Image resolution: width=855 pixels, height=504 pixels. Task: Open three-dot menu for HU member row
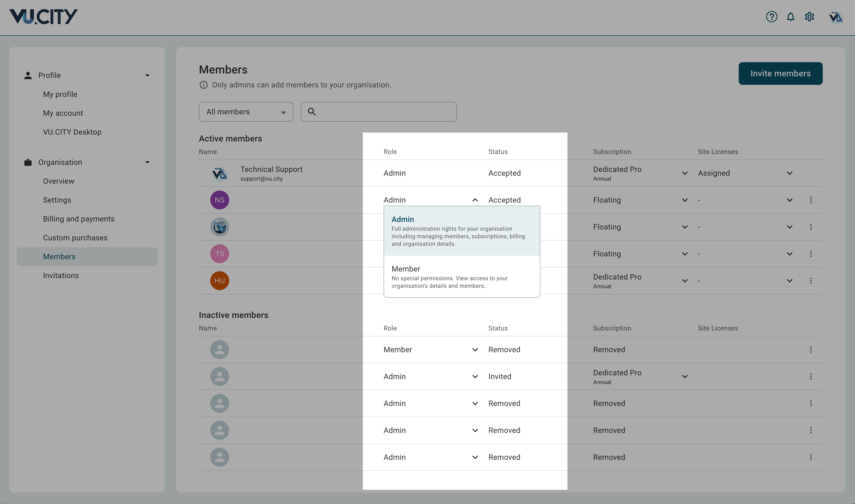(811, 281)
